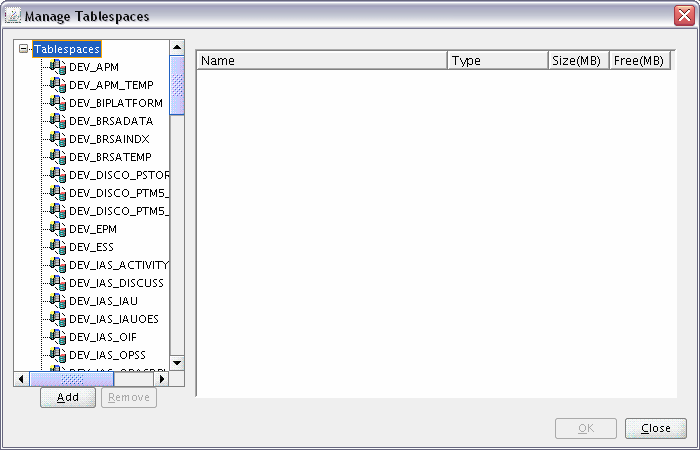Click the Add button
The width and height of the screenshot is (700, 450).
(x=68, y=397)
